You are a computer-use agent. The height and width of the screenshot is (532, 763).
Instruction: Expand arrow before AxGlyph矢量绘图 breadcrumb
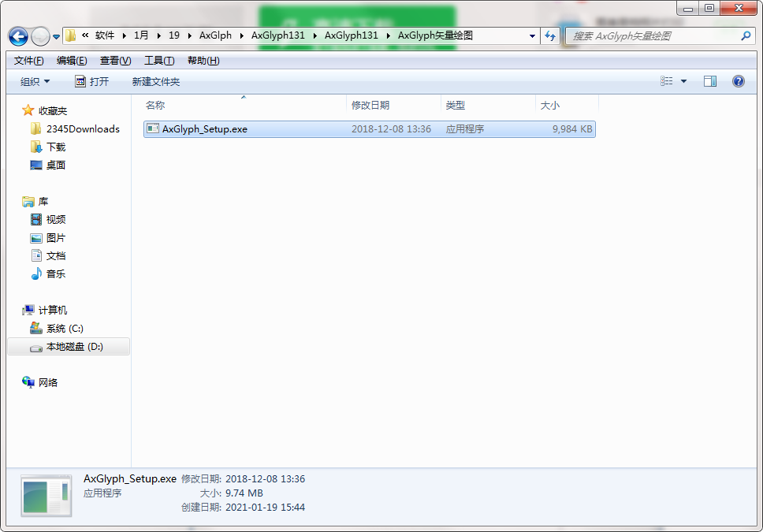point(389,35)
